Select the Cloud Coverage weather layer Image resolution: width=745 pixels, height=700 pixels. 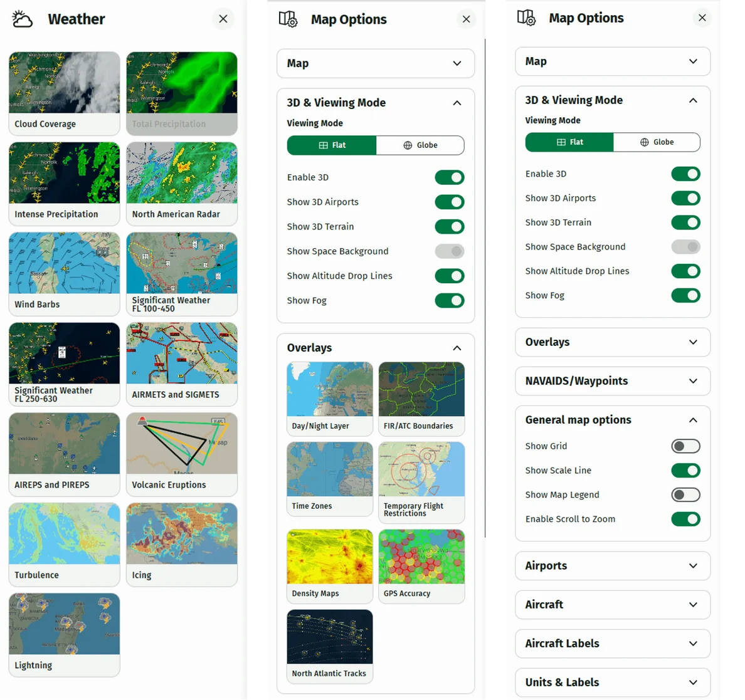point(64,93)
